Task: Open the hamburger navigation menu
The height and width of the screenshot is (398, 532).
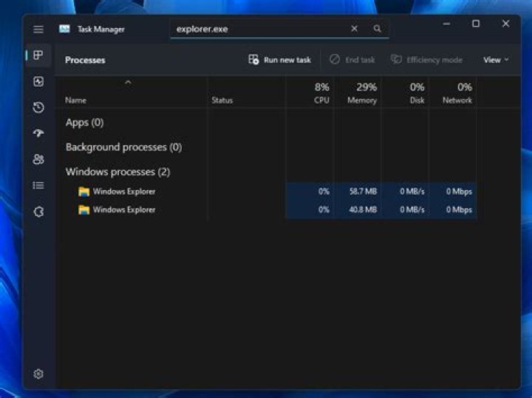Action: coord(38,30)
